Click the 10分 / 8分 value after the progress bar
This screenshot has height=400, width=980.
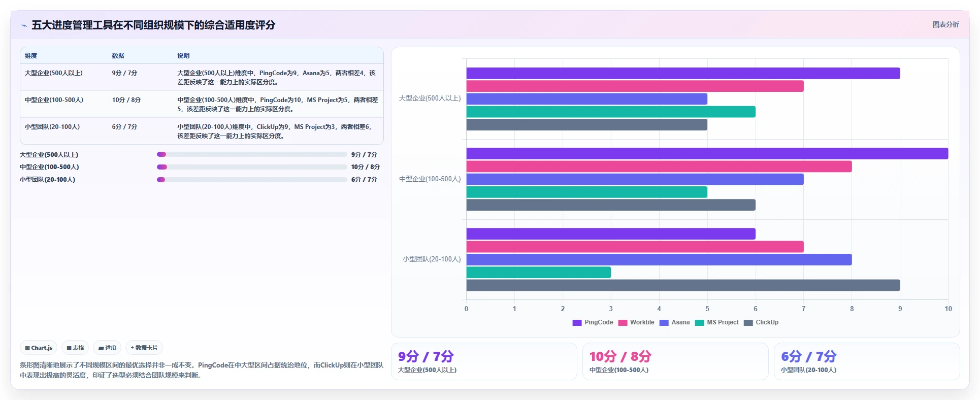(366, 167)
